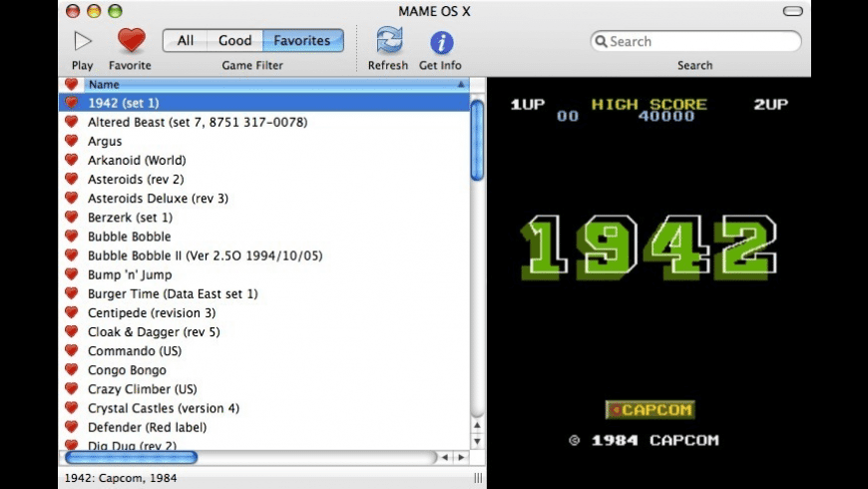Click heart icon beside Crystal Castles
This screenshot has height=489, width=868.
pos(71,407)
